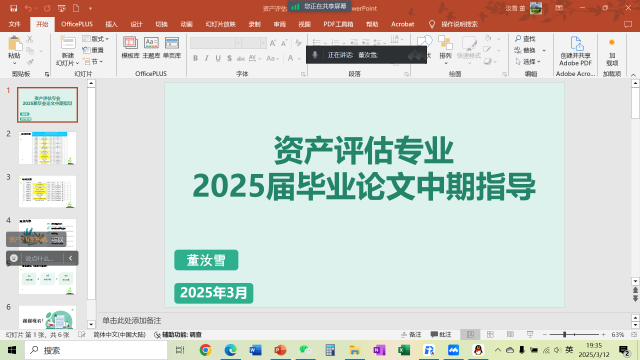
Task: Increase font size with the larger A icon
Action: [x=273, y=43]
